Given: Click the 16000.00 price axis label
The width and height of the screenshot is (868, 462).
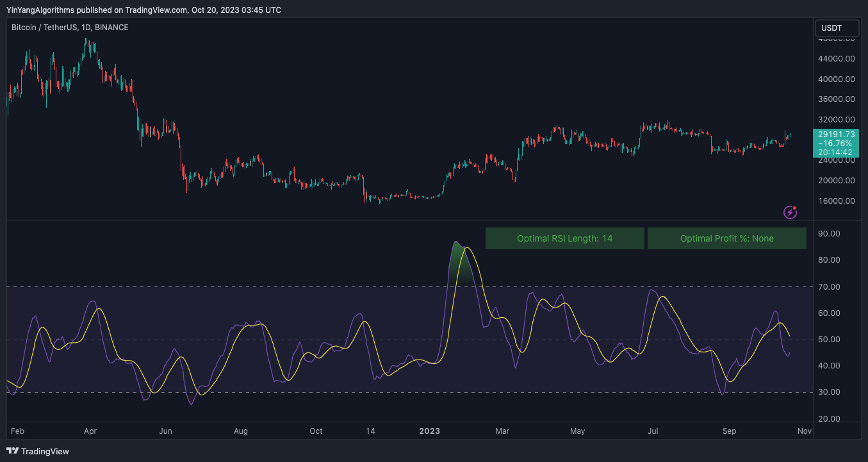Looking at the screenshot, I should [837, 201].
